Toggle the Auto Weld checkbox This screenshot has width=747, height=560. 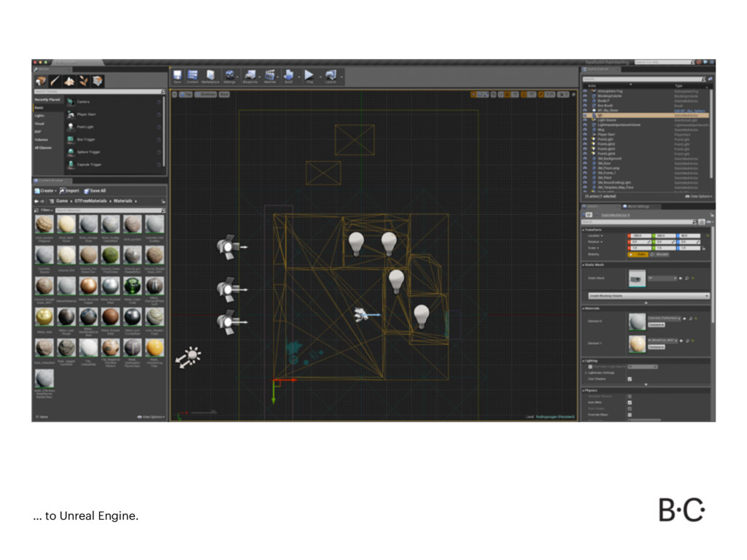[x=630, y=402]
